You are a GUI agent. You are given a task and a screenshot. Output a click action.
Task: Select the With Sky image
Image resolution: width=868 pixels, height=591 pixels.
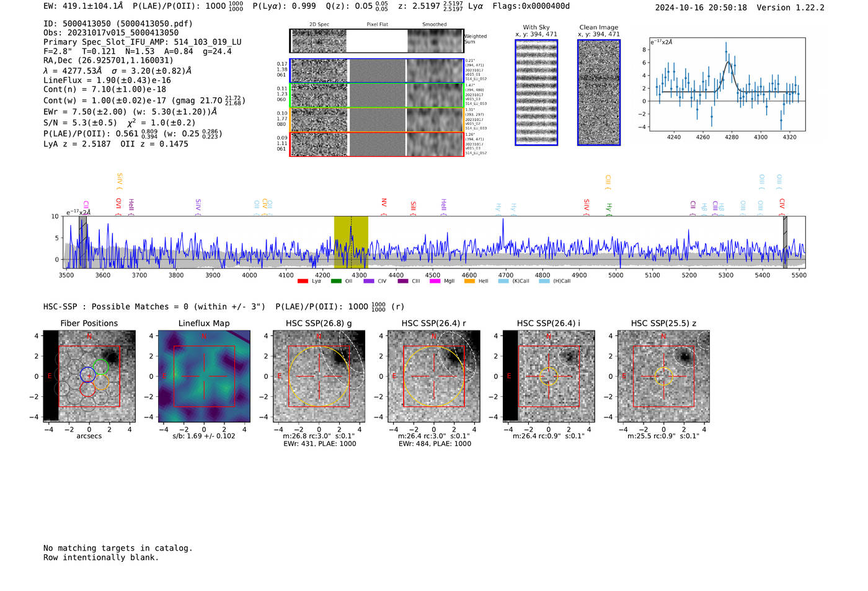point(536,92)
